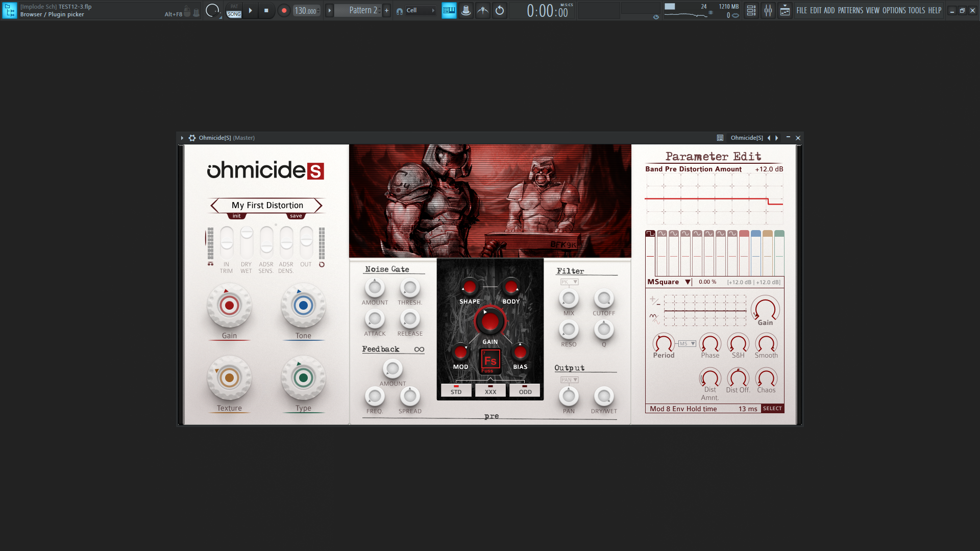Open the channel rack view icon
The image size is (980, 551).
tap(785, 10)
